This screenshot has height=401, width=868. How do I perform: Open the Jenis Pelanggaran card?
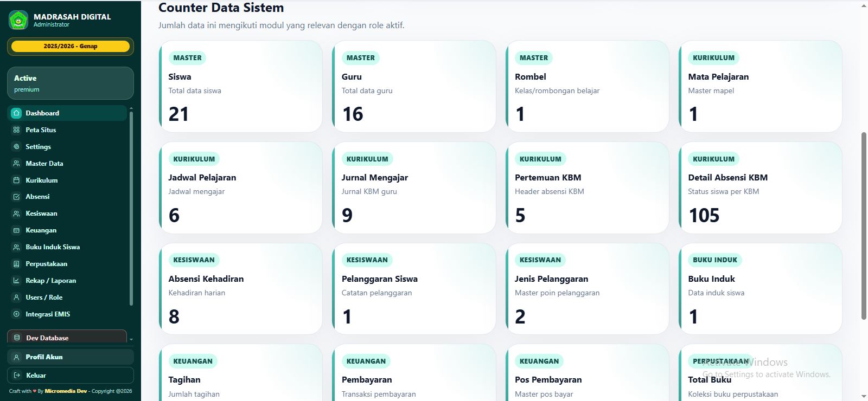[588, 289]
